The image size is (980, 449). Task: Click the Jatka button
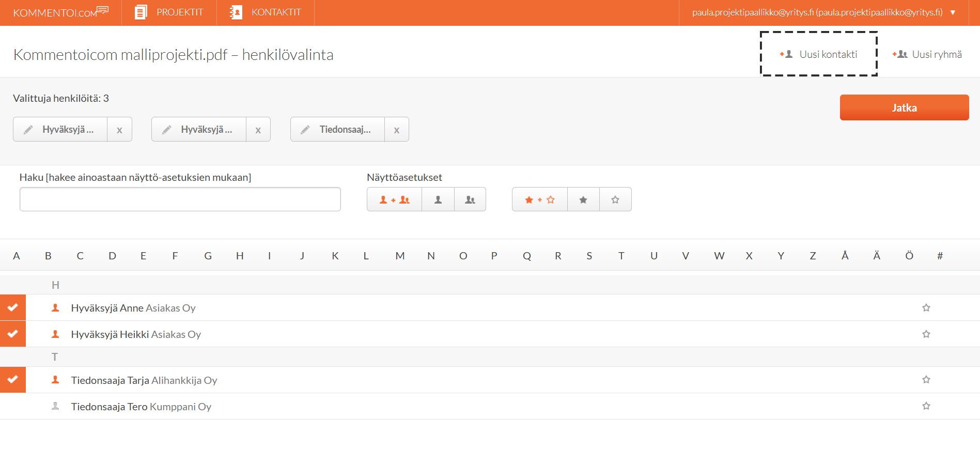point(904,107)
